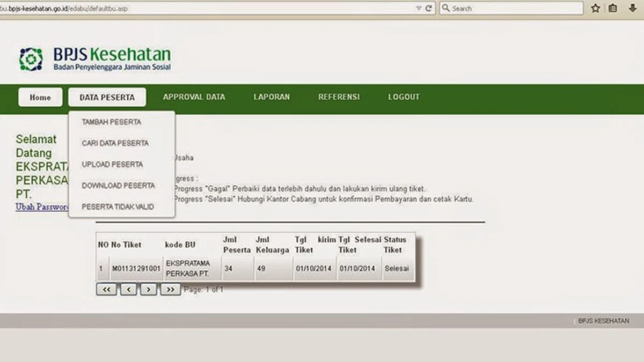Go to previous page button <
Image resolution: width=644 pixels, height=362 pixels.
pyautogui.click(x=129, y=289)
